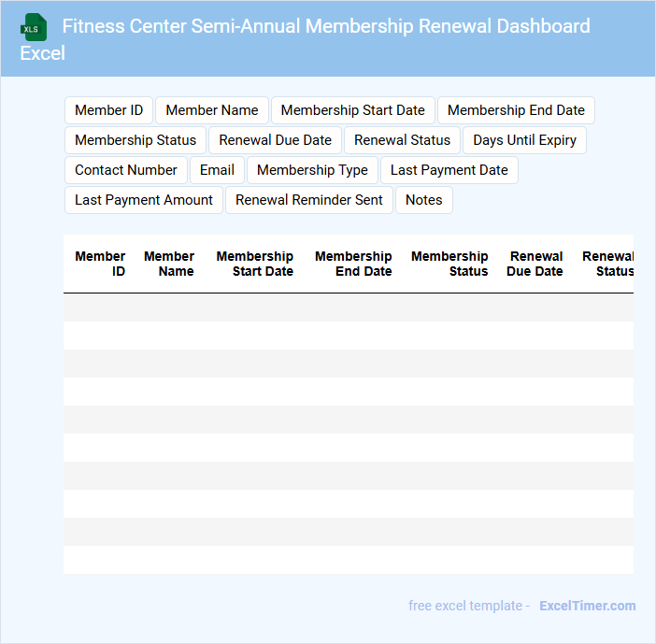Click the Renewal Due Date column header

pos(535,264)
